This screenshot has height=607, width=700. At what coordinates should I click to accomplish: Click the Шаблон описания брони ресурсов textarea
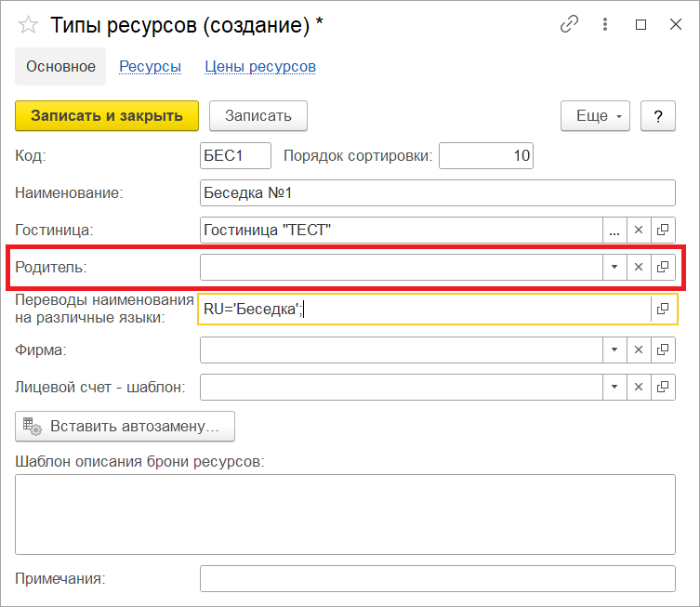pyautogui.click(x=345, y=515)
